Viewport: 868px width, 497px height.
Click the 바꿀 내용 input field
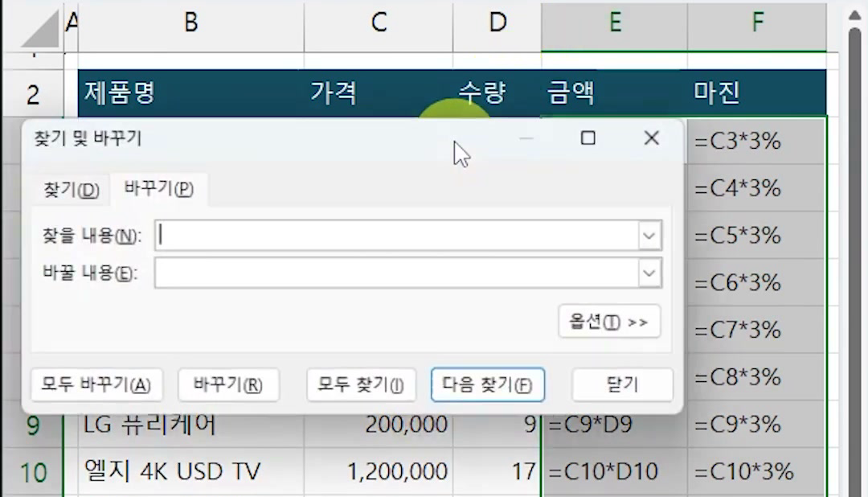pos(396,273)
